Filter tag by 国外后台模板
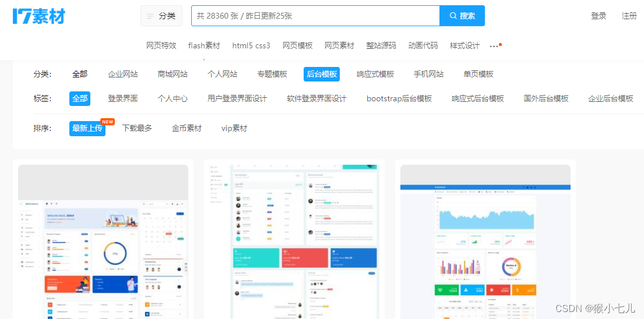Screen dimensions: 644x319 click(x=546, y=99)
